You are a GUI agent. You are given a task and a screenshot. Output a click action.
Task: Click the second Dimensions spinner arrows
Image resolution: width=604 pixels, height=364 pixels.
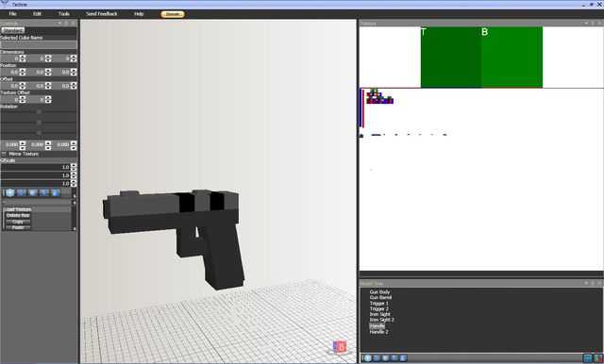(48, 58)
